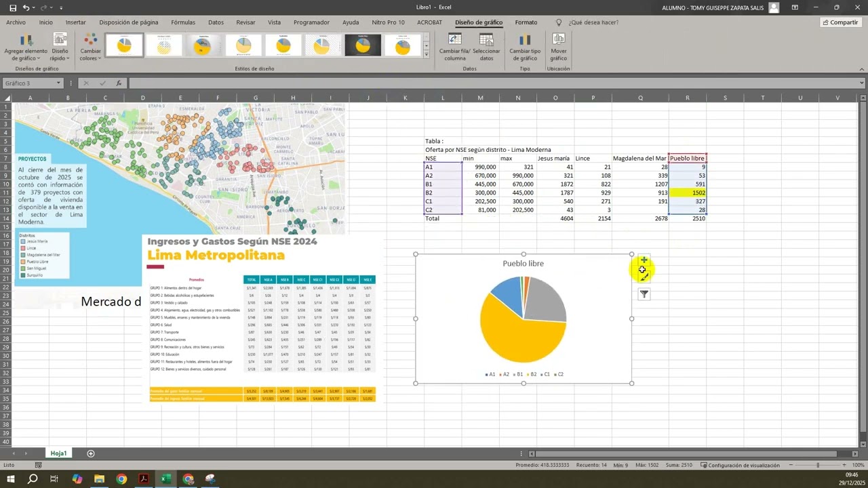Select the Hoja1 sheet tab
This screenshot has width=868, height=488.
click(x=58, y=453)
